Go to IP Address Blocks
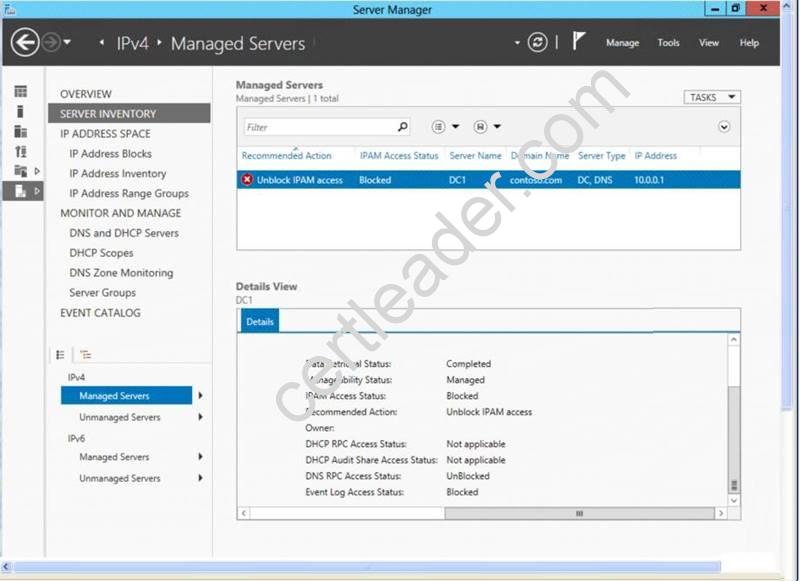 (x=110, y=153)
